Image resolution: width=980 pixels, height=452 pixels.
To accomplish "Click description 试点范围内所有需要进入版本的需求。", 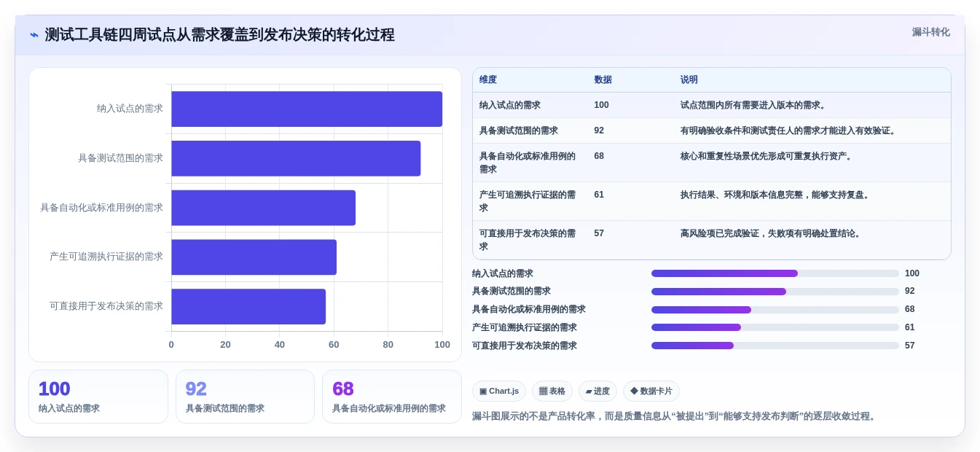I will [754, 105].
